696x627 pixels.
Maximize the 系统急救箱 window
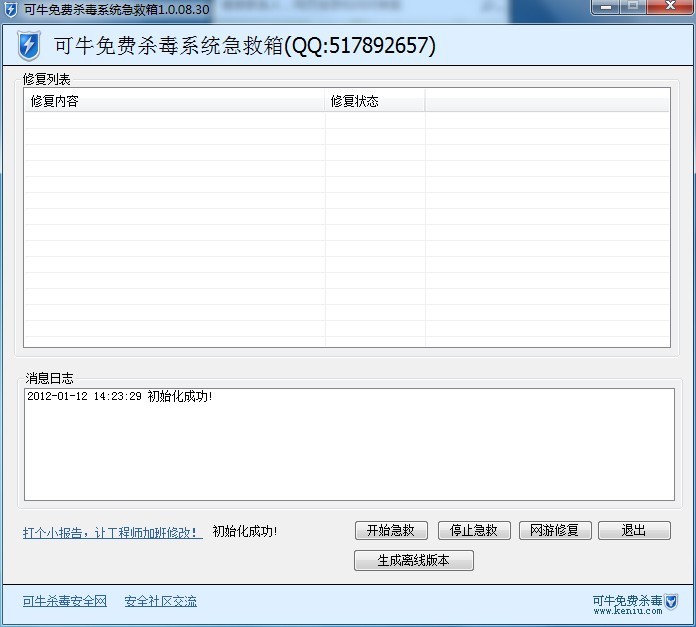[x=632, y=7]
